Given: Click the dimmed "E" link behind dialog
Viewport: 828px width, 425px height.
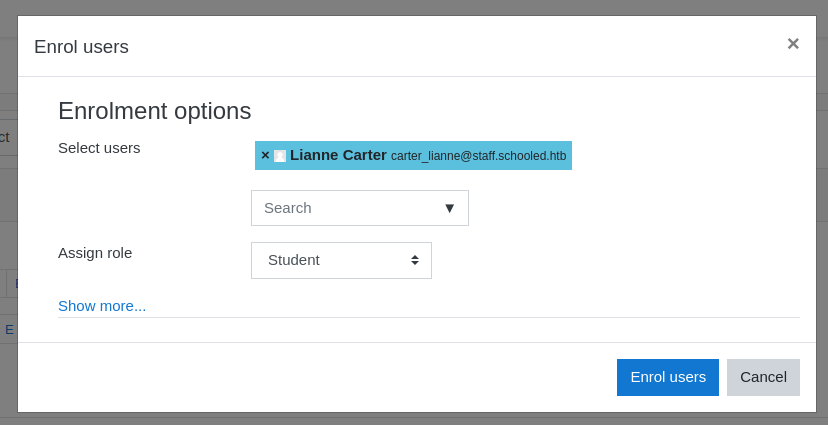Looking at the screenshot, I should 9,329.
